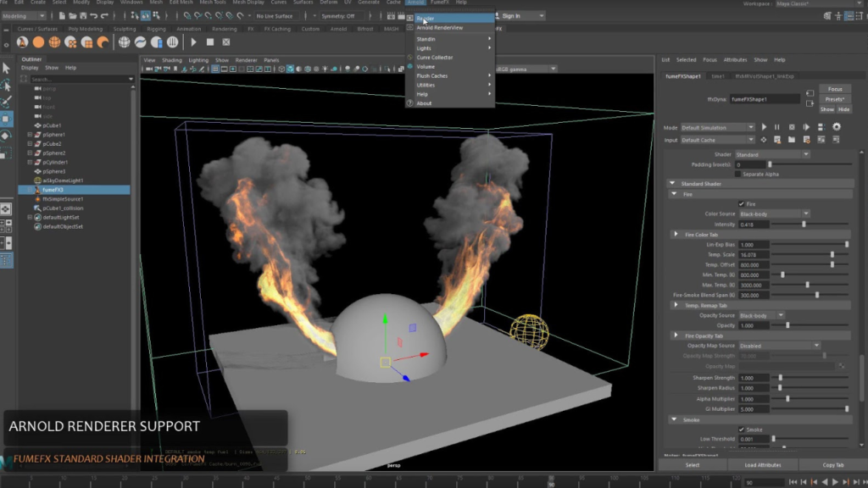Viewport: 868px width, 488px height.
Task: Click the FumeFX simulation play icon
Action: tap(764, 127)
